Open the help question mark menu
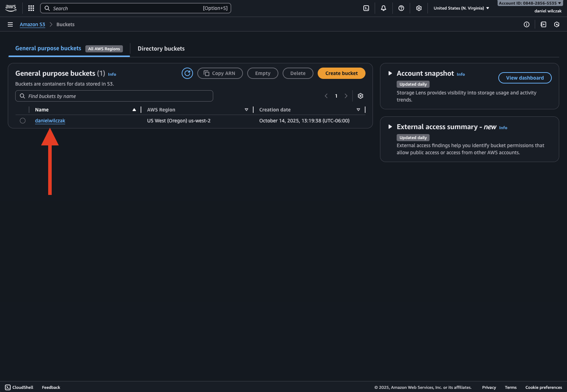The width and height of the screenshot is (567, 392). pyautogui.click(x=401, y=8)
